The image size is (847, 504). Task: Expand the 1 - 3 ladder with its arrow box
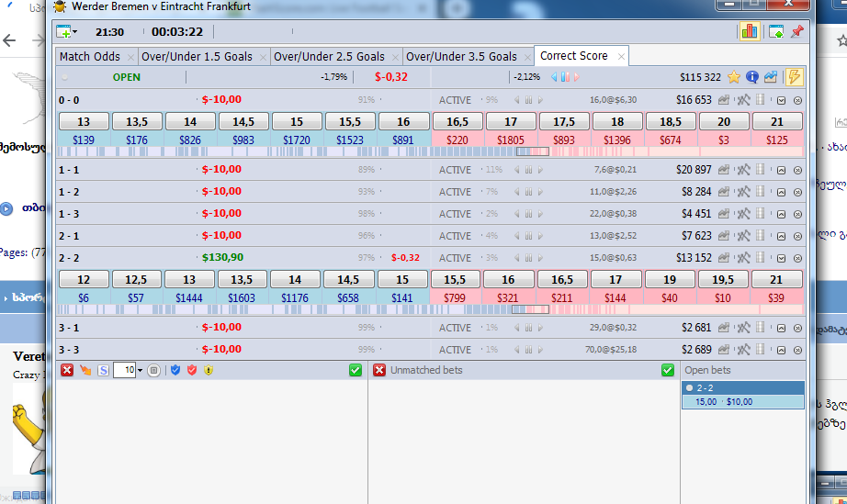[781, 214]
